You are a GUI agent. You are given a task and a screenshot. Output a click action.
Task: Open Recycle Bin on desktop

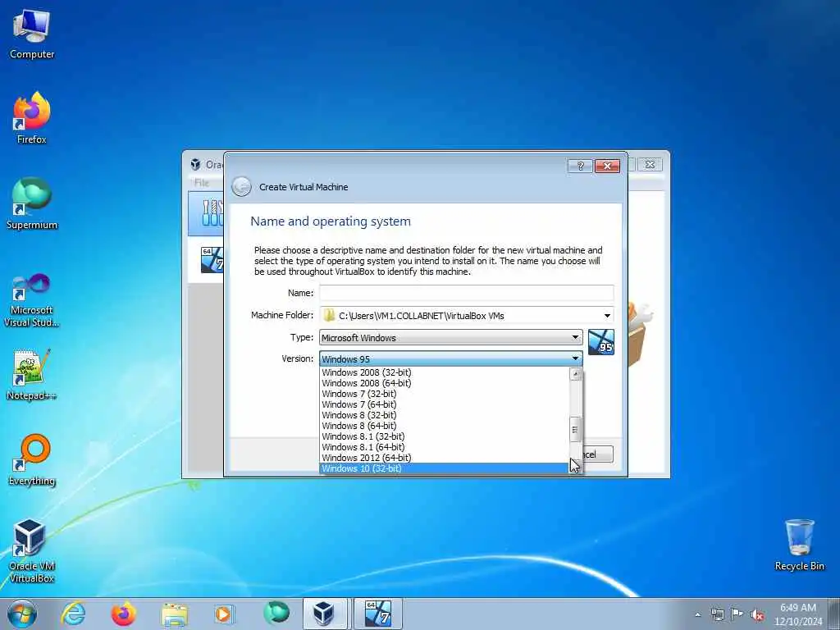[799, 545]
